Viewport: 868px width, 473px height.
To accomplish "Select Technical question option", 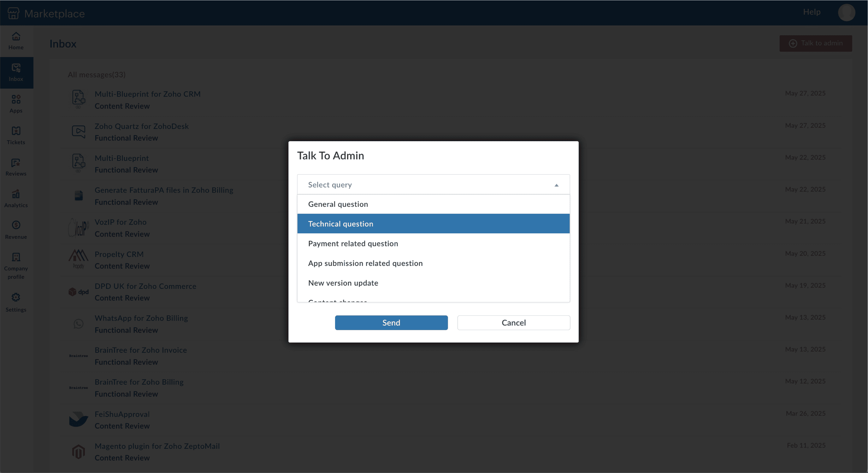I will 341,224.
